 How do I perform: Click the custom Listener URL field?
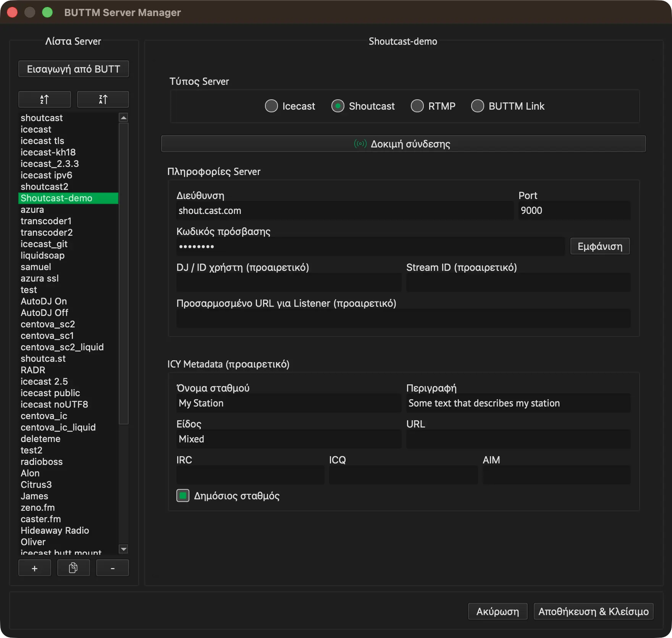tap(404, 318)
